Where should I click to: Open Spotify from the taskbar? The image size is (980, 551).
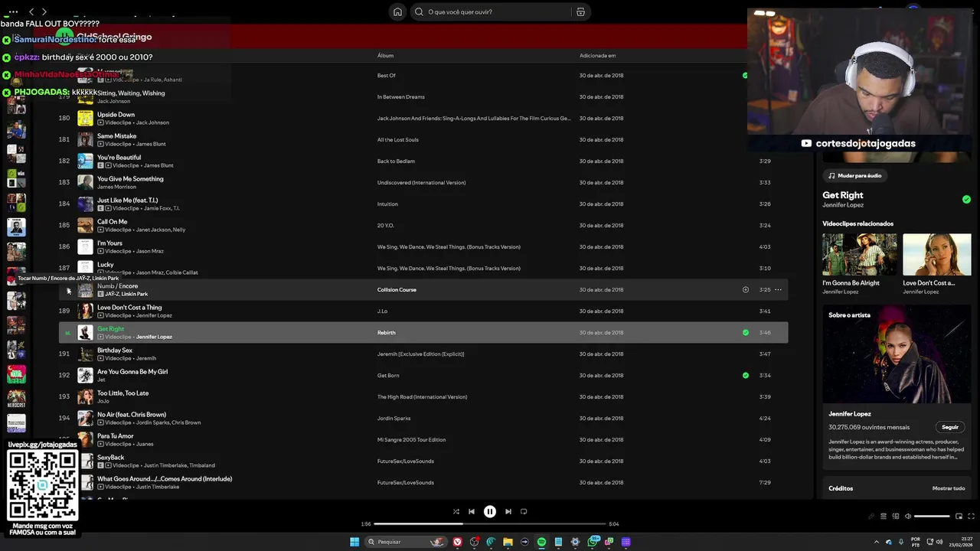(x=541, y=542)
